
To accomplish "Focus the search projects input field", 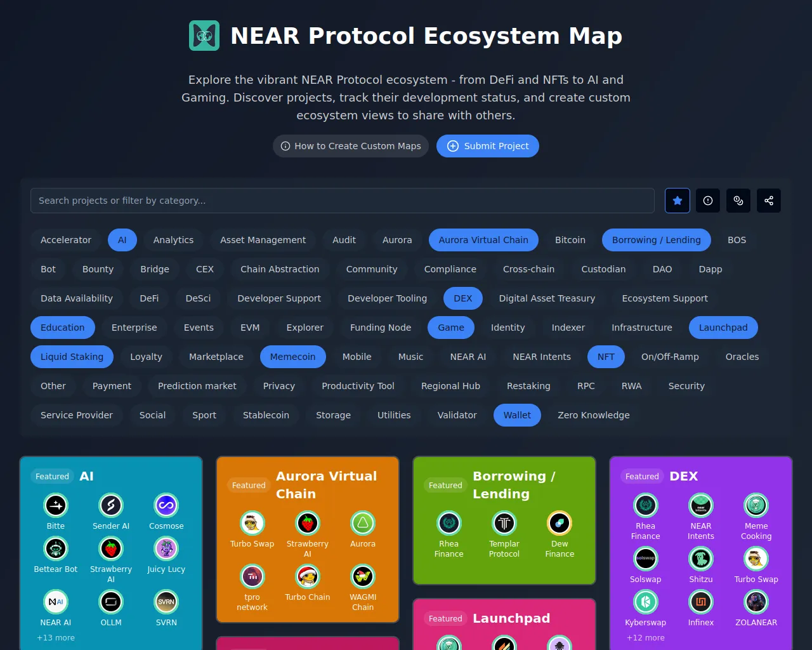I will click(343, 201).
